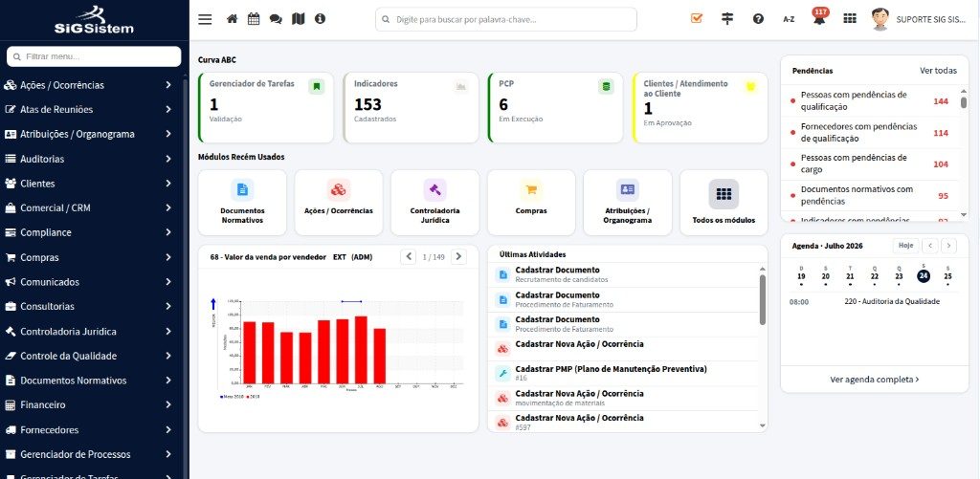Click database icon in PCP card
The image size is (980, 479).
[x=606, y=87]
